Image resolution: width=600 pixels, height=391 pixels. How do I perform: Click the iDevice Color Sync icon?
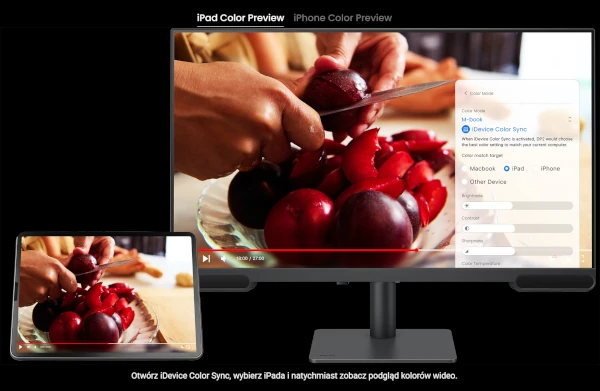465,129
